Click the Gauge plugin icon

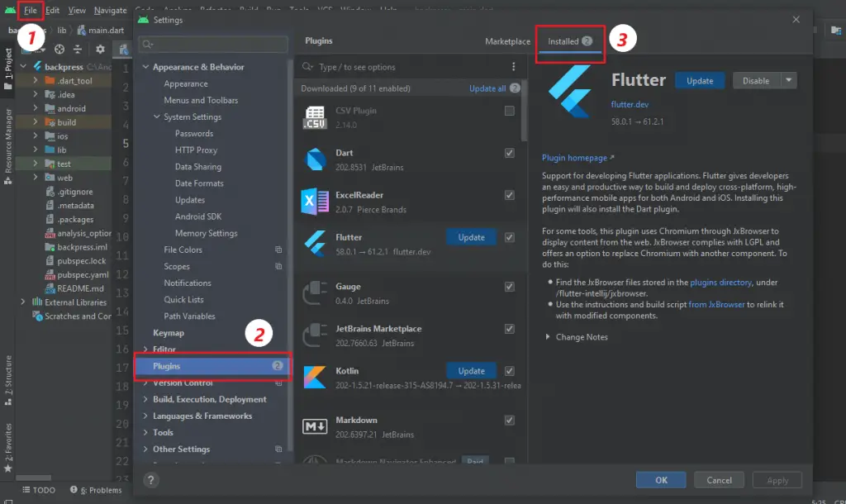click(x=315, y=293)
